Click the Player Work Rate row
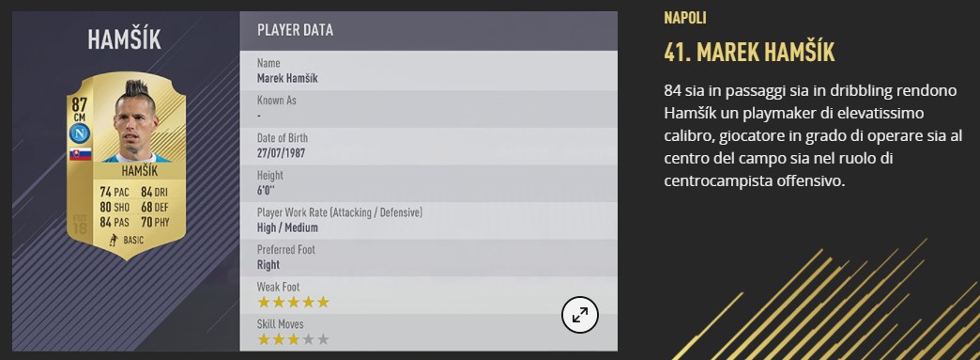This screenshot has width=980, height=360. tap(429, 220)
